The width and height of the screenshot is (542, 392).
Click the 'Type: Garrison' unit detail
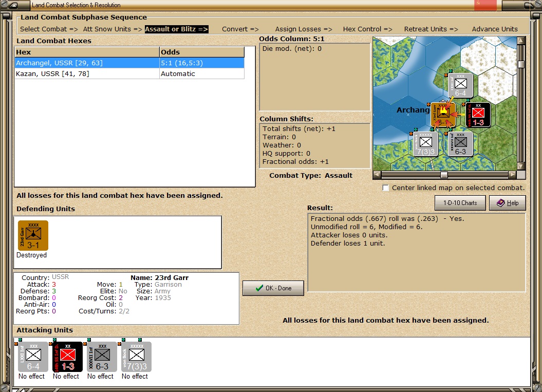[158, 284]
